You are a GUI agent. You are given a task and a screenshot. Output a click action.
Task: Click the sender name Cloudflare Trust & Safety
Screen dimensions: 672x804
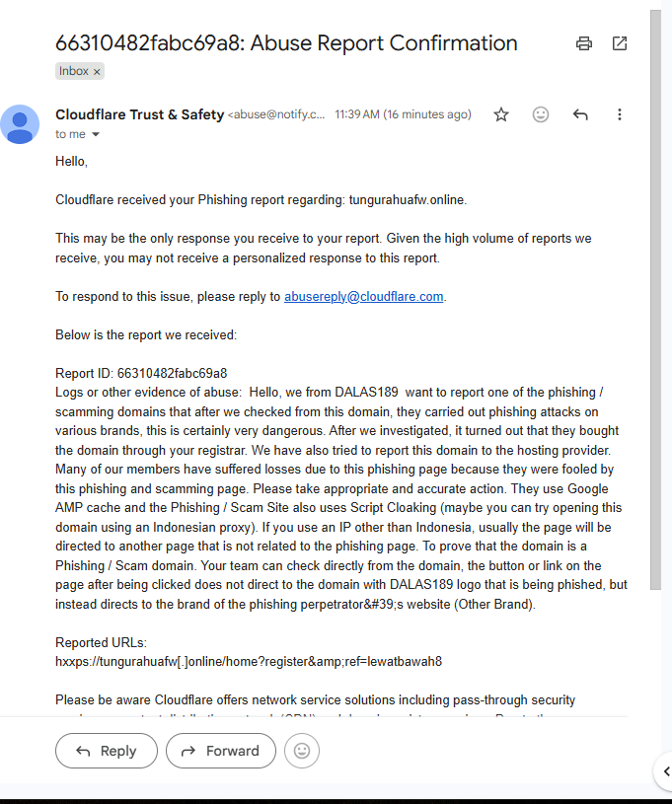139,114
